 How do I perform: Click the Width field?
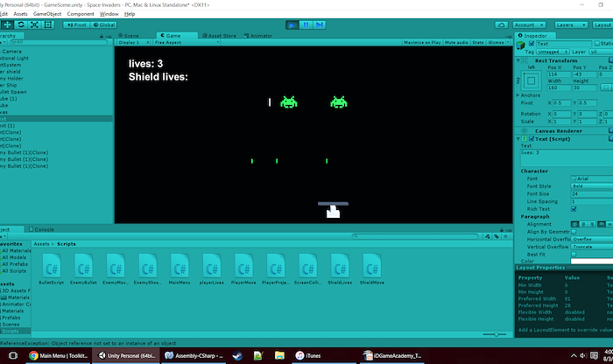coord(559,87)
